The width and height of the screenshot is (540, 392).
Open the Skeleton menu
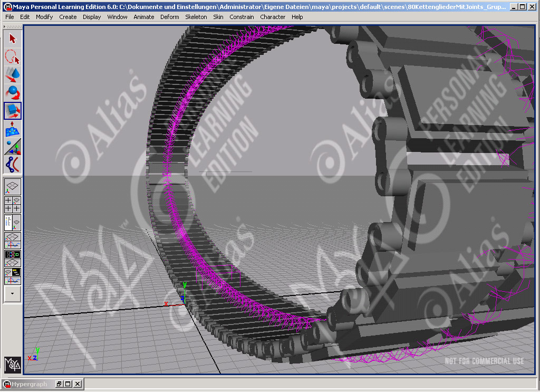tap(196, 17)
